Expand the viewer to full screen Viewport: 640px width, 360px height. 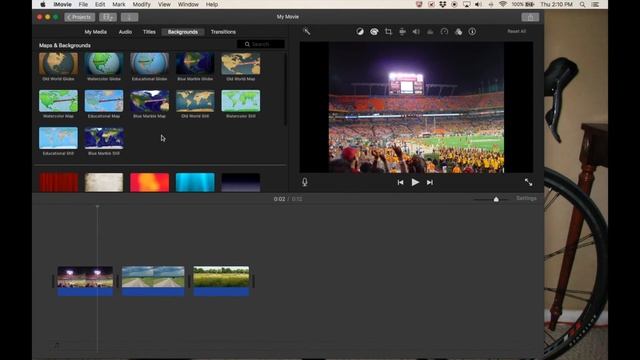coord(528,182)
